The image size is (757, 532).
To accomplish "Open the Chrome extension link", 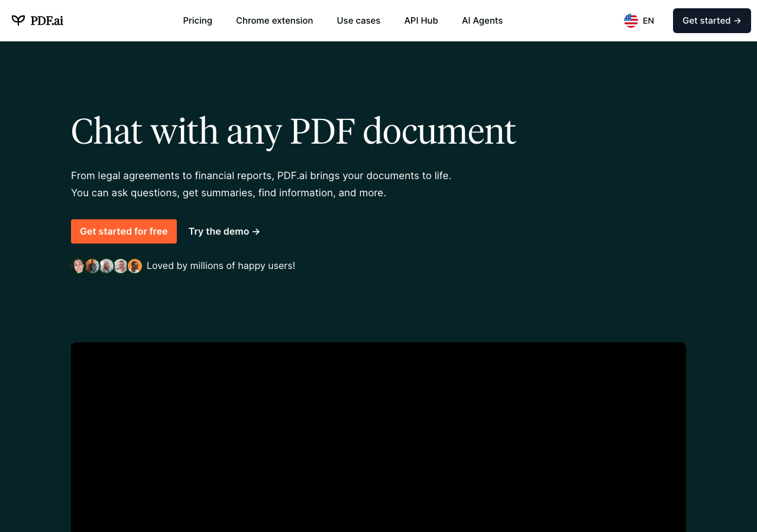I will coord(274,21).
